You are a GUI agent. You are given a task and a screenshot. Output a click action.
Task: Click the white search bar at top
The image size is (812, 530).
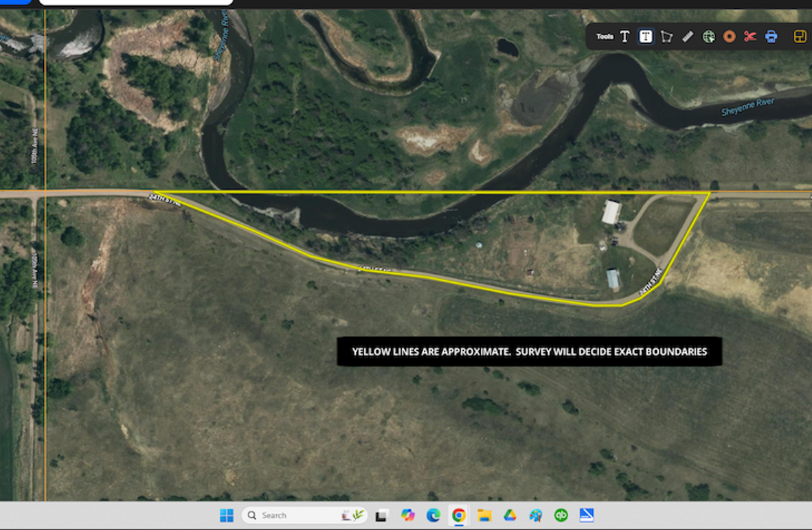point(136,2)
